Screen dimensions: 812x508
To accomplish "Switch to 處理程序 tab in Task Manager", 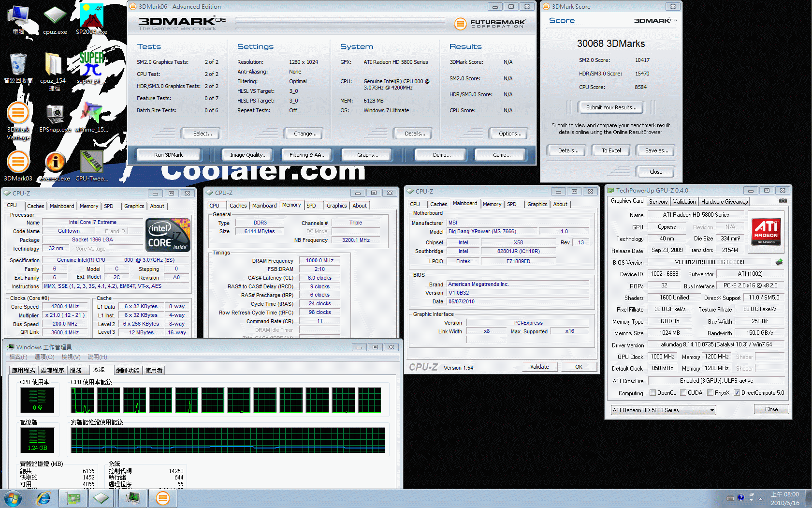I will (x=52, y=371).
